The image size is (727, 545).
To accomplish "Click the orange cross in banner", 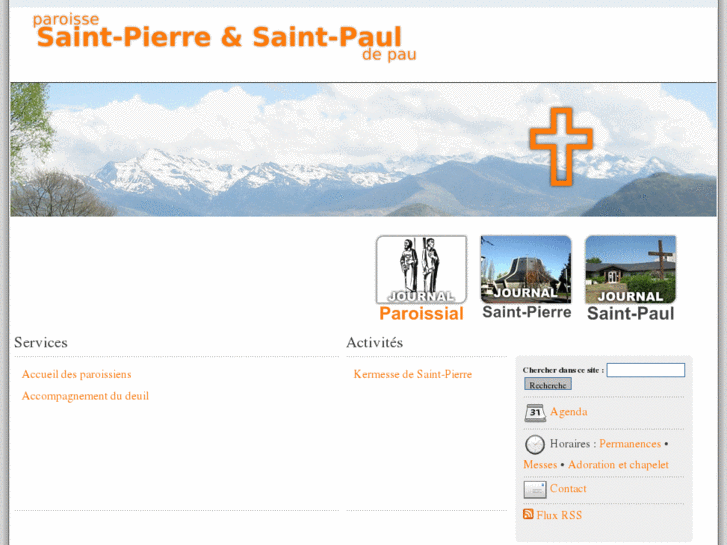I will tap(561, 147).
